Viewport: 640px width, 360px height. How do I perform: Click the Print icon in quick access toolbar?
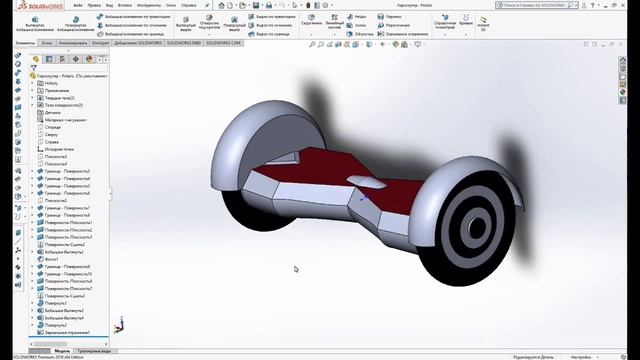[269, 5]
